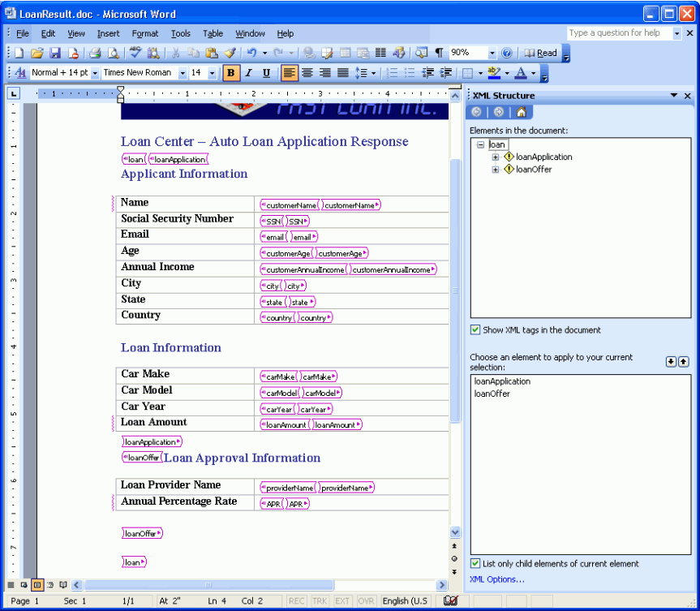Screen dimensions: 700x611
Task: Open the font size 14 dropdown
Action: (212, 73)
